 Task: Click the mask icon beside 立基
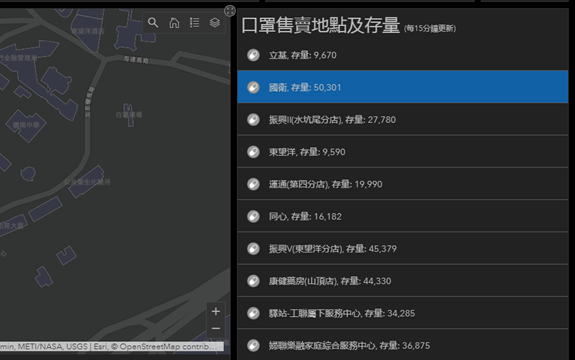click(x=253, y=55)
